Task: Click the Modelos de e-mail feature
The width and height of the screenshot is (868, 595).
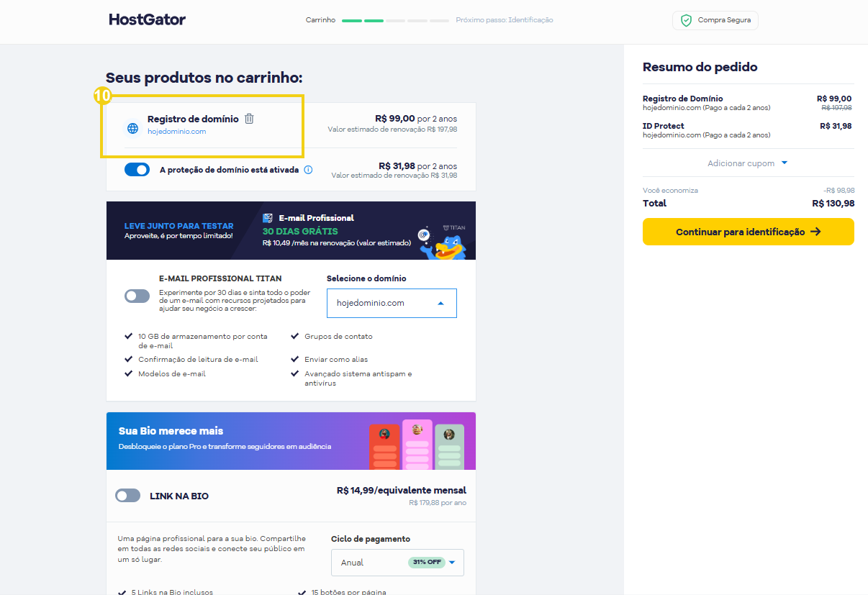Action: 172,373
